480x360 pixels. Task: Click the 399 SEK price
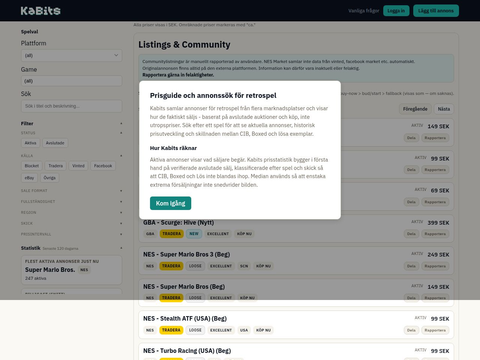(x=438, y=223)
